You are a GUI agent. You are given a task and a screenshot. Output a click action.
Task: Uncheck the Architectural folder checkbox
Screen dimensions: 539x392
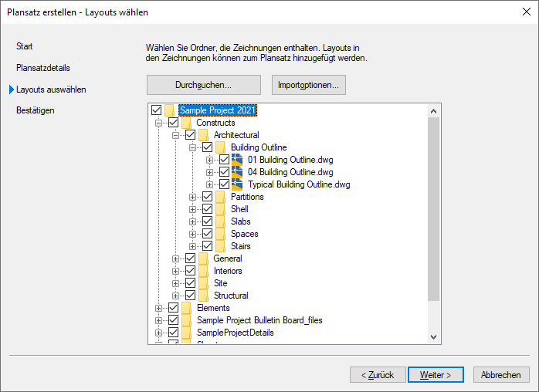(190, 135)
